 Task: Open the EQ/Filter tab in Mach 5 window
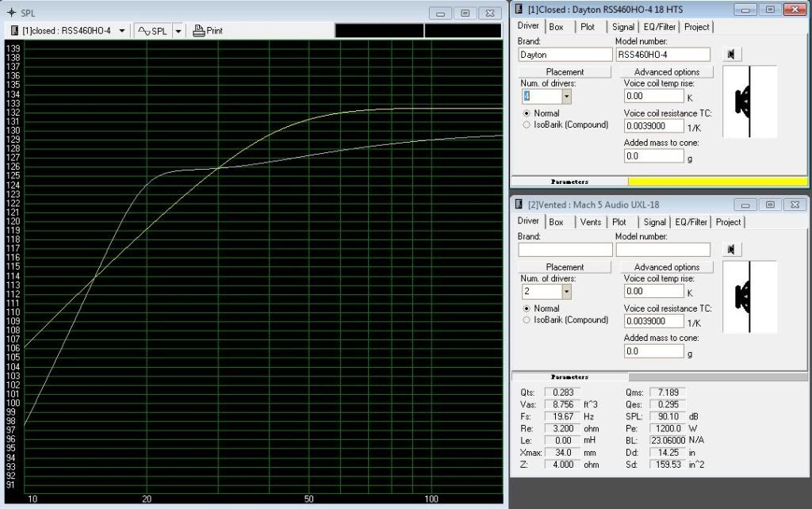tap(691, 222)
